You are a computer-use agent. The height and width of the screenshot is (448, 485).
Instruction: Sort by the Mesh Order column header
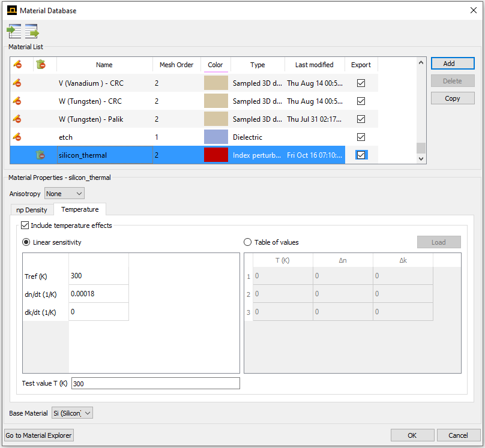(176, 65)
